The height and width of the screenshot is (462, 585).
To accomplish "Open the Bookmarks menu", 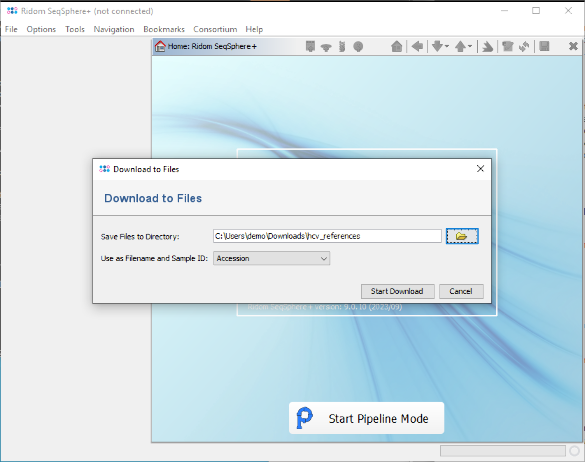I will (x=164, y=29).
